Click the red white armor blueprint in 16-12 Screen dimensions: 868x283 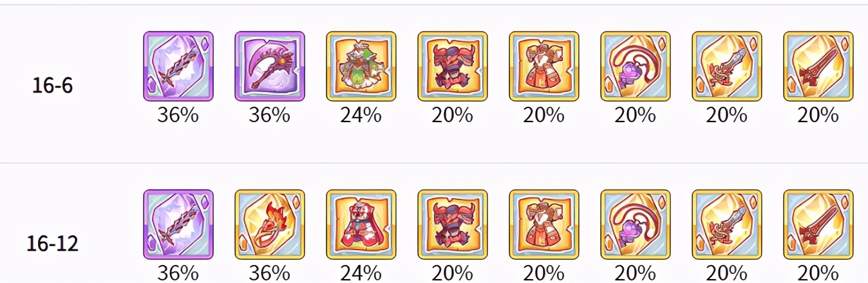tap(361, 224)
